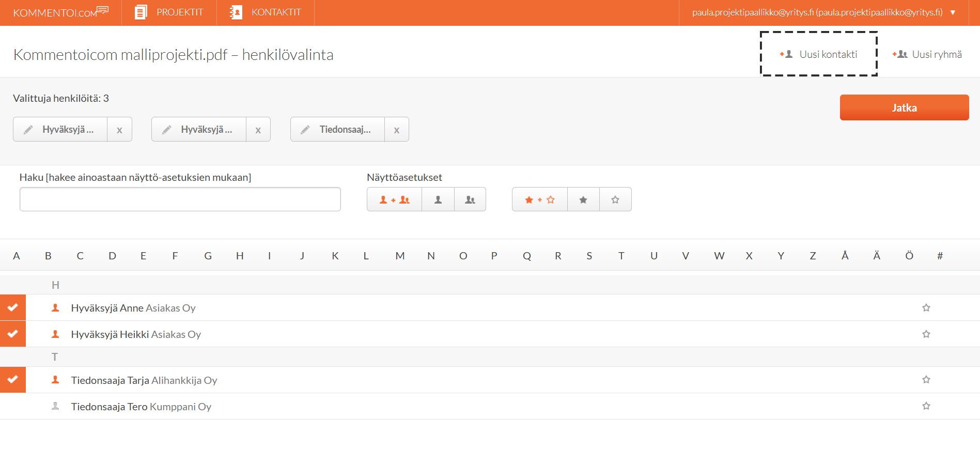Focus the Haku search field
The height and width of the screenshot is (449, 980).
tap(180, 199)
